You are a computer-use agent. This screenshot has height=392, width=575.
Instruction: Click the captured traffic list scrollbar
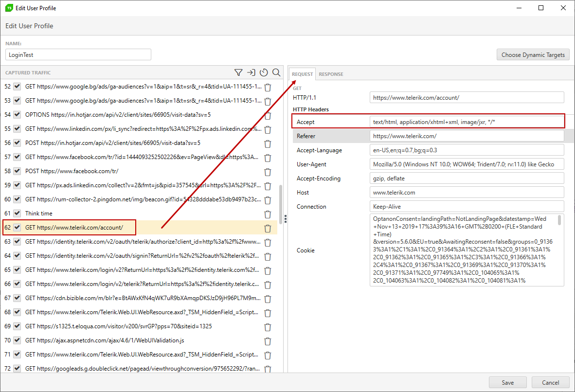(x=281, y=204)
